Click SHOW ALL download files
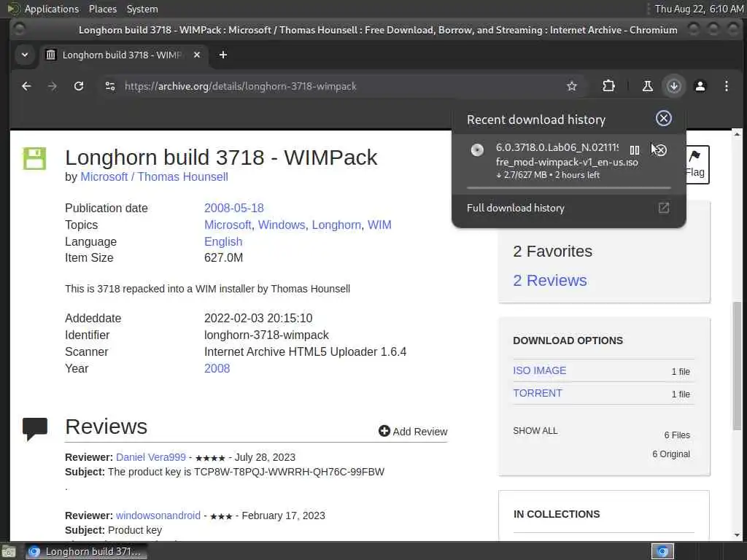Viewport: 747px width, 560px height. [x=535, y=431]
